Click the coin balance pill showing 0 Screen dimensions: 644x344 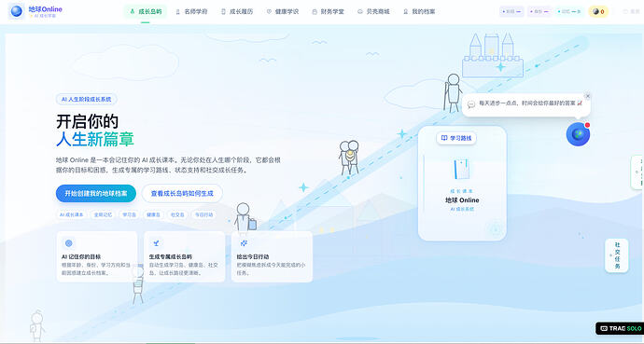598,11
